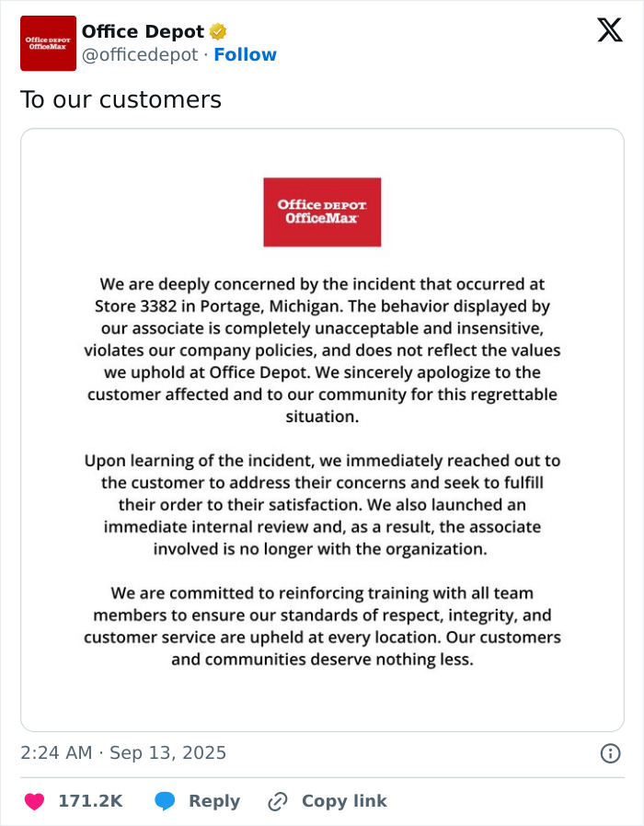Click the 171.2K like count

coord(90,800)
